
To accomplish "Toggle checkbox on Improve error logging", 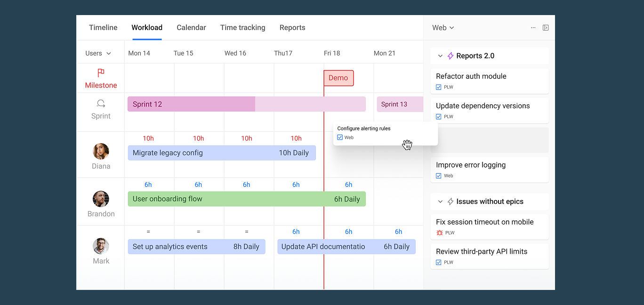I will [x=439, y=176].
